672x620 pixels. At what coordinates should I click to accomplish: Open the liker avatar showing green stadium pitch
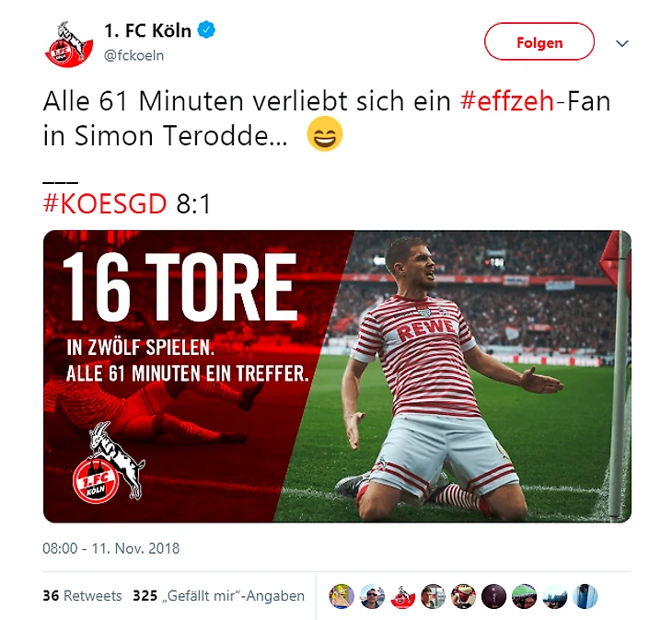pos(524,596)
